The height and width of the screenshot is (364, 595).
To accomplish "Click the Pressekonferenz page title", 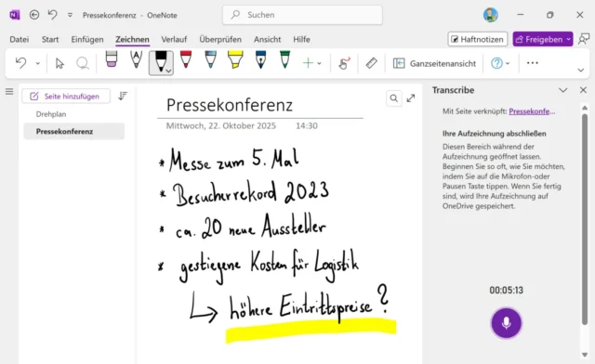I will pos(230,105).
